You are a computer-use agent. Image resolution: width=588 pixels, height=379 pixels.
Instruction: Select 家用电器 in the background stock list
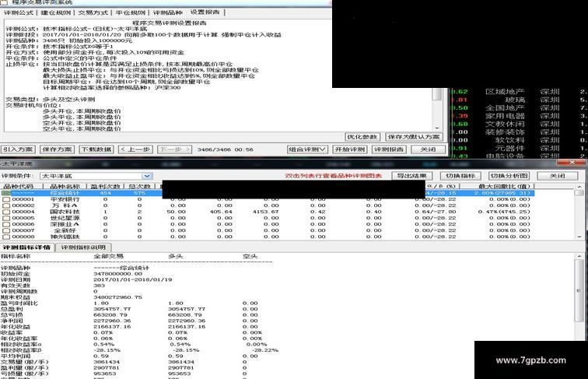505,116
